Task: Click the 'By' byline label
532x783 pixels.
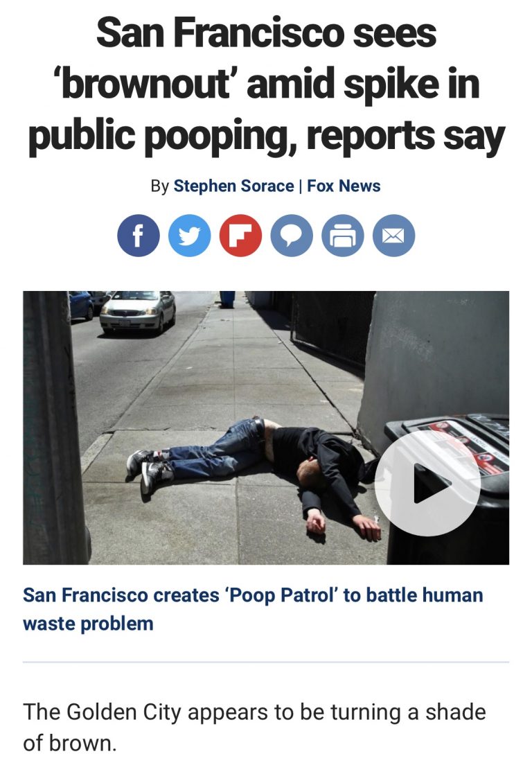Action: tap(160, 186)
